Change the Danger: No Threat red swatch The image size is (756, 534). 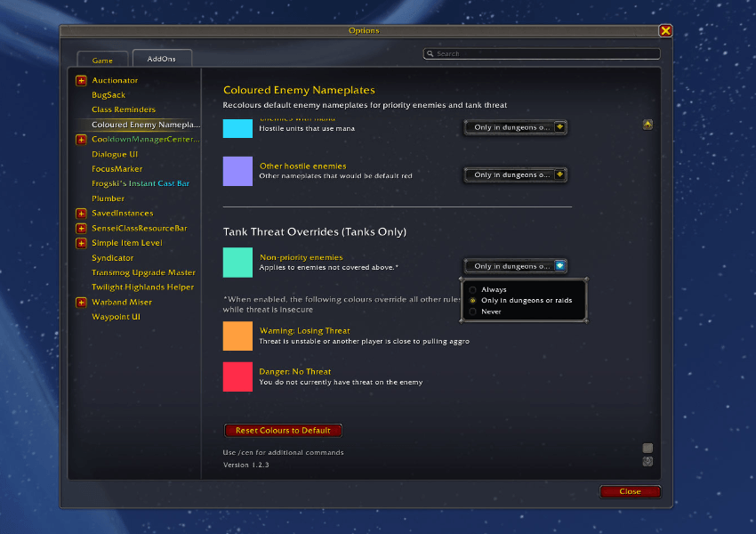237,376
